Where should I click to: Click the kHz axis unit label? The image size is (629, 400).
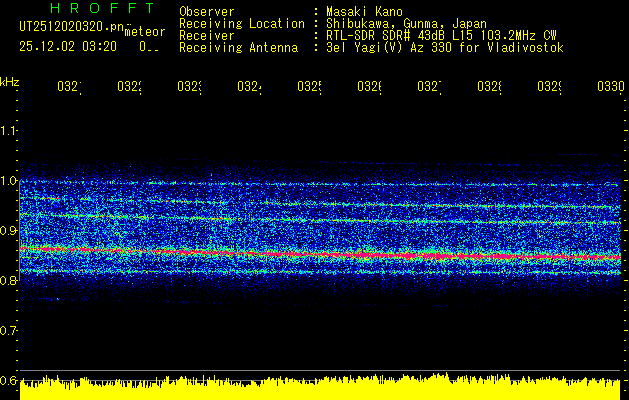click(9, 80)
